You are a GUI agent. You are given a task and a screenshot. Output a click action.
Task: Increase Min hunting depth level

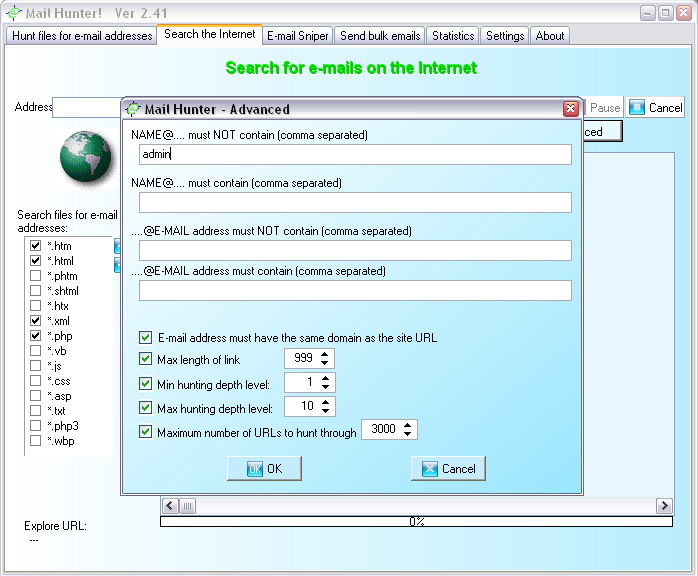click(325, 378)
